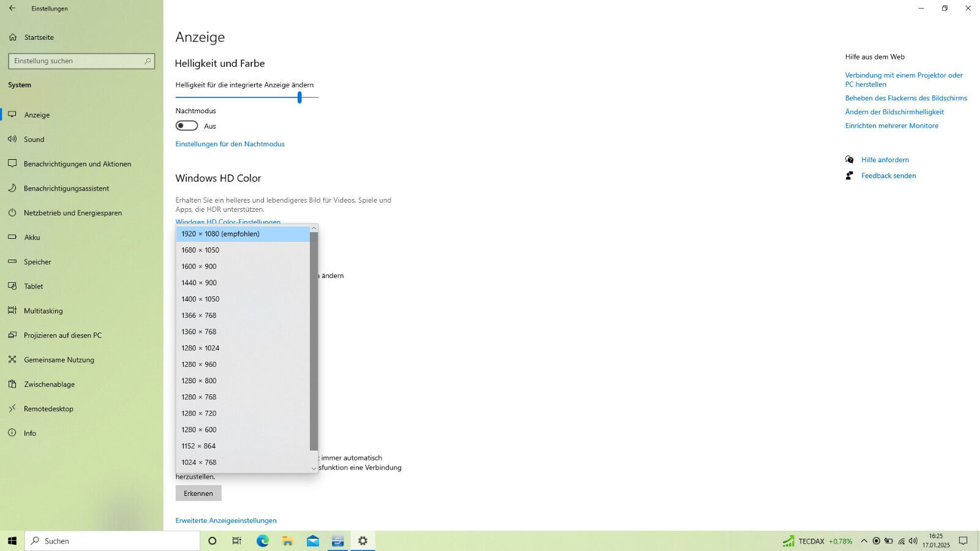Click resolution list scroll up arrow
The height and width of the screenshot is (551, 980).
click(x=314, y=228)
